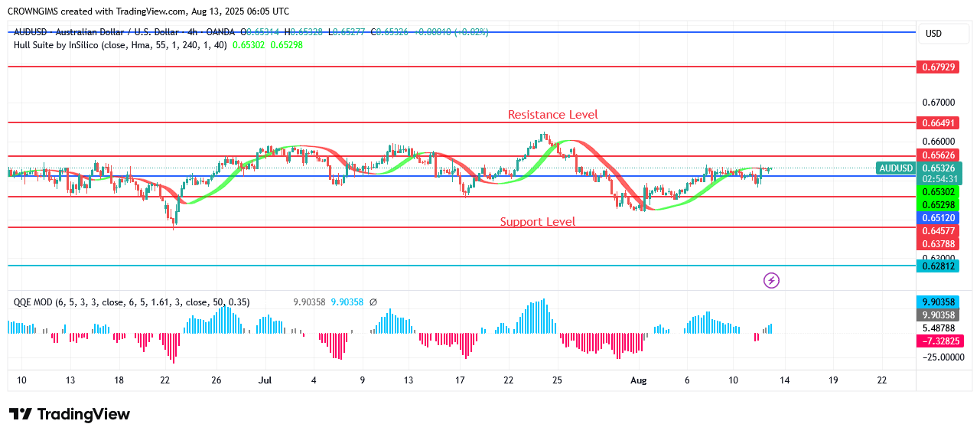Click the 0.65326 current price label
980x437 pixels.
(938, 168)
